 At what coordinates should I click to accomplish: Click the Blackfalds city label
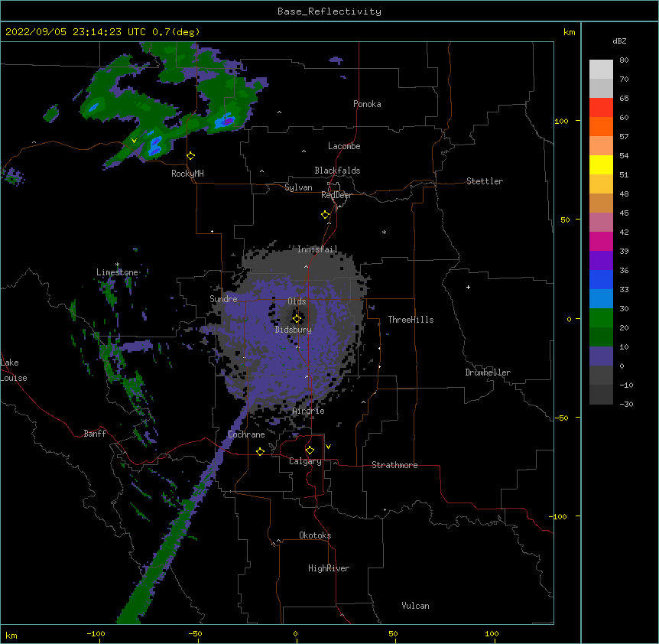337,171
